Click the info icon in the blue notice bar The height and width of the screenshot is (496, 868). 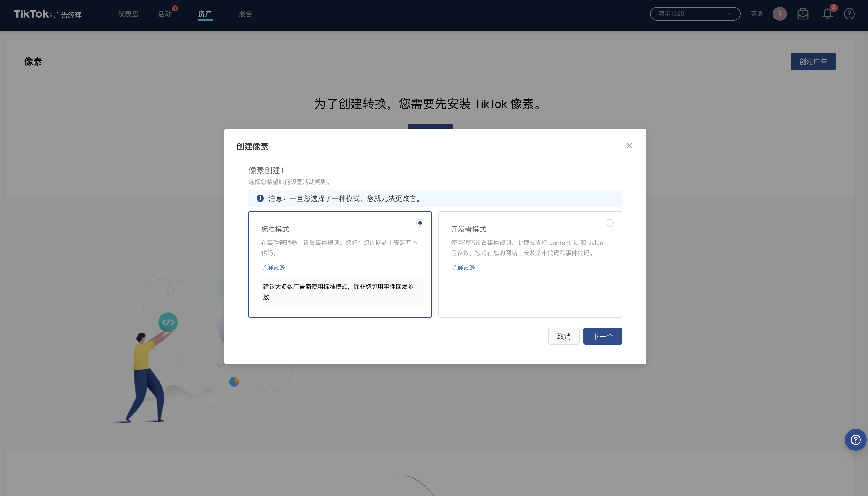click(260, 198)
